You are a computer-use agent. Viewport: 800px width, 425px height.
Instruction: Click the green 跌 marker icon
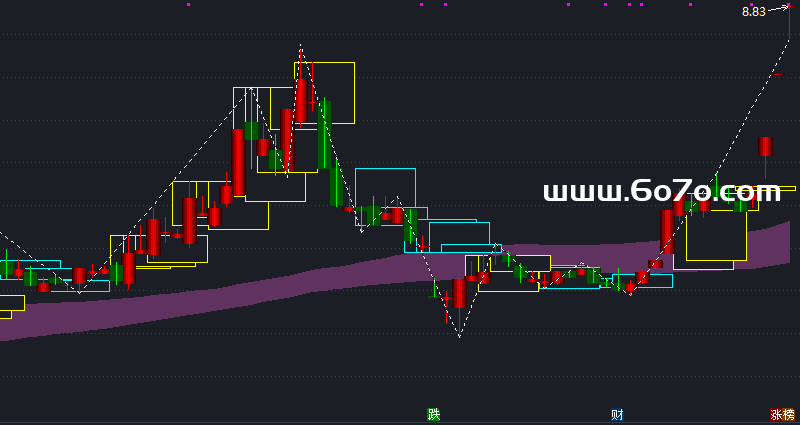click(x=433, y=415)
